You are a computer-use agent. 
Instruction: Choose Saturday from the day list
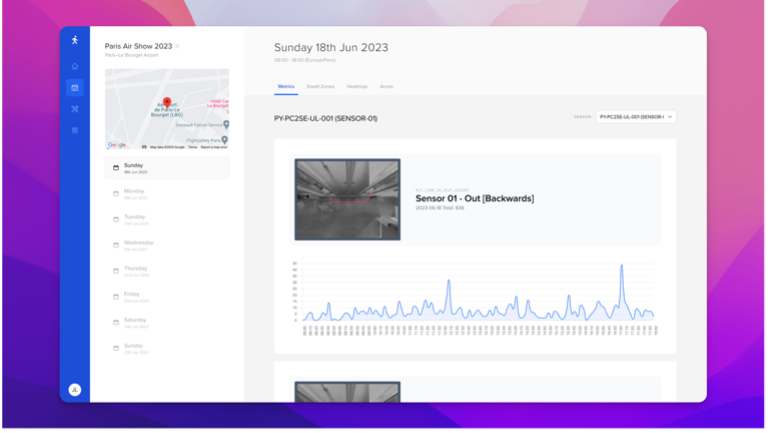pyautogui.click(x=135, y=322)
